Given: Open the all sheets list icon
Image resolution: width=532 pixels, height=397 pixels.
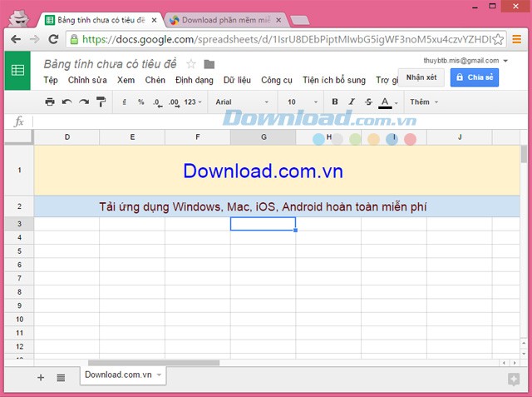Looking at the screenshot, I should (x=61, y=377).
